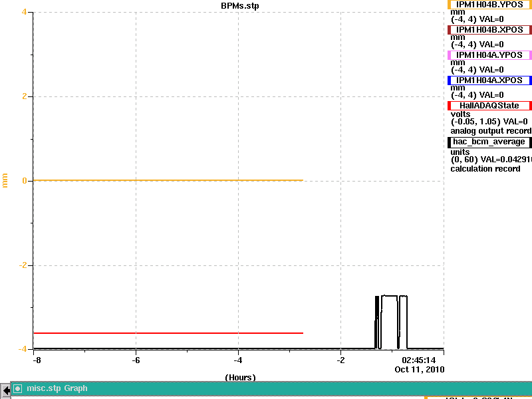The image size is (532, 399).
Task: Click the orange mm y-axis label
Action: 5,180
